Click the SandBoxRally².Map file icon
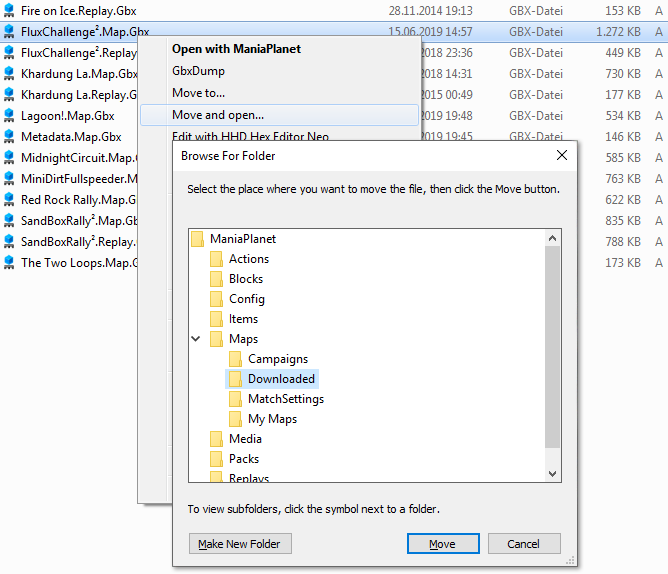This screenshot has height=574, width=668. pos(9,220)
